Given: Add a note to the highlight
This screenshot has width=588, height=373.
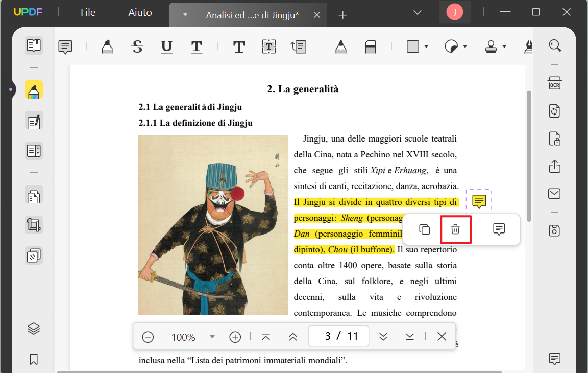Looking at the screenshot, I should (x=499, y=229).
